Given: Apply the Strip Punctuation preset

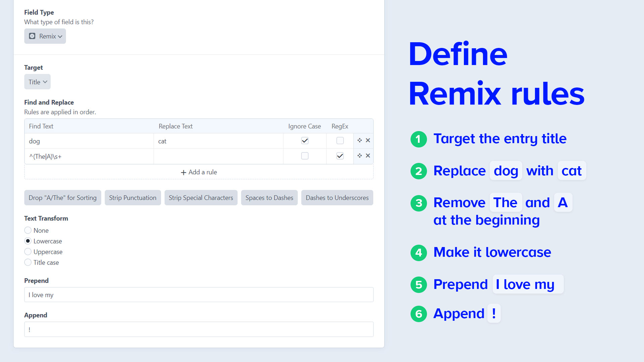Looking at the screenshot, I should [x=132, y=198].
